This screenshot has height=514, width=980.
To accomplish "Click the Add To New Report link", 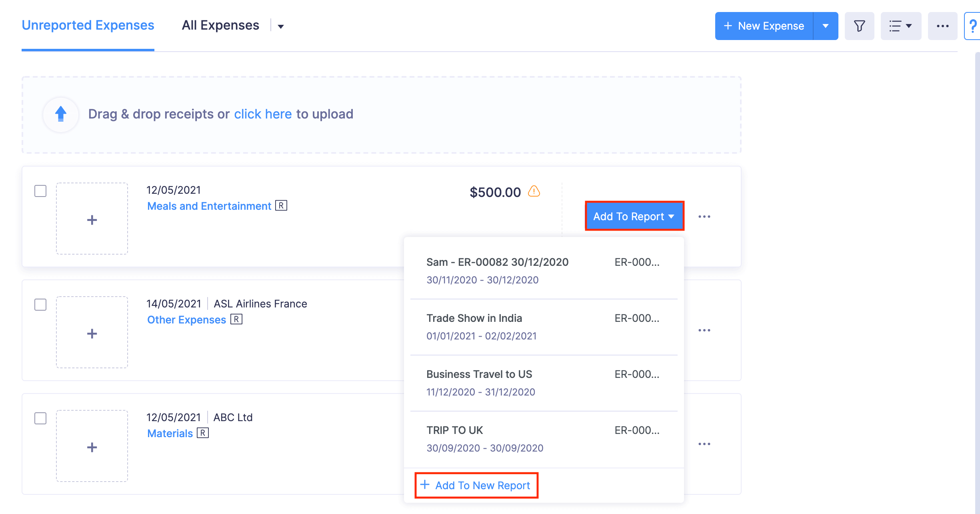I will 476,485.
